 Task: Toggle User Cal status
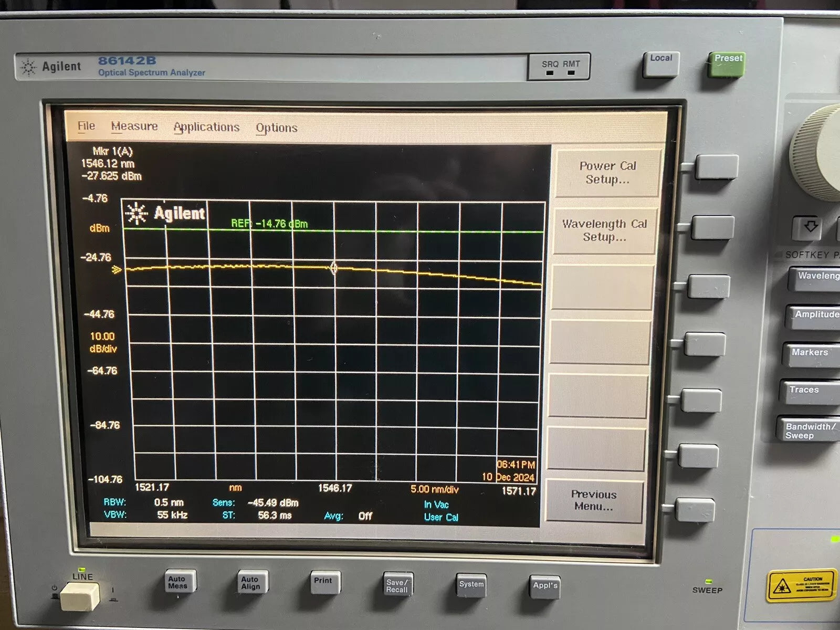tap(441, 517)
